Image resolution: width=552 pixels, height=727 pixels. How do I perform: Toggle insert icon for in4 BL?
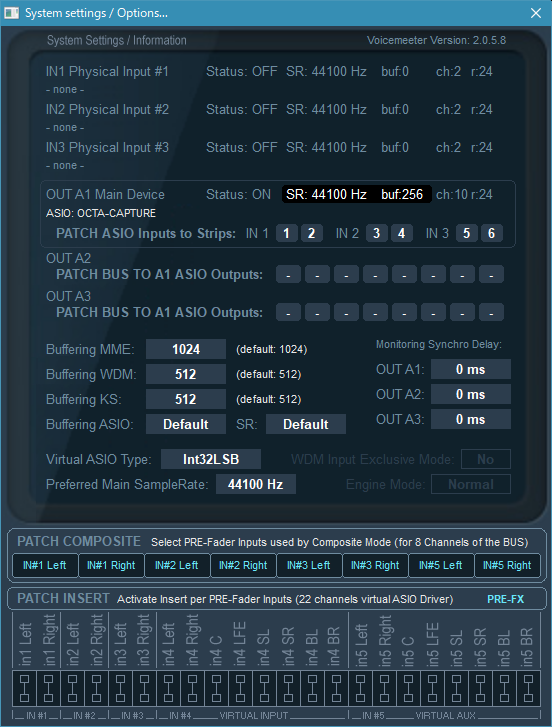(312, 688)
